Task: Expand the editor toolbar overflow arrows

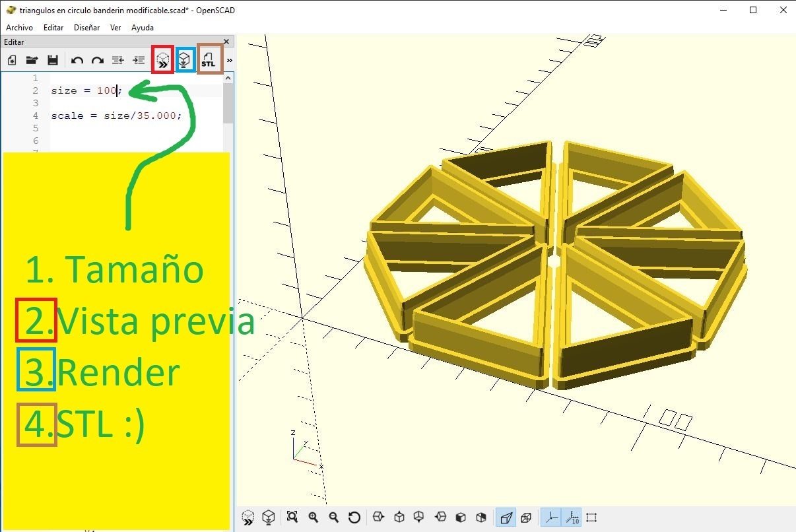Action: point(230,60)
